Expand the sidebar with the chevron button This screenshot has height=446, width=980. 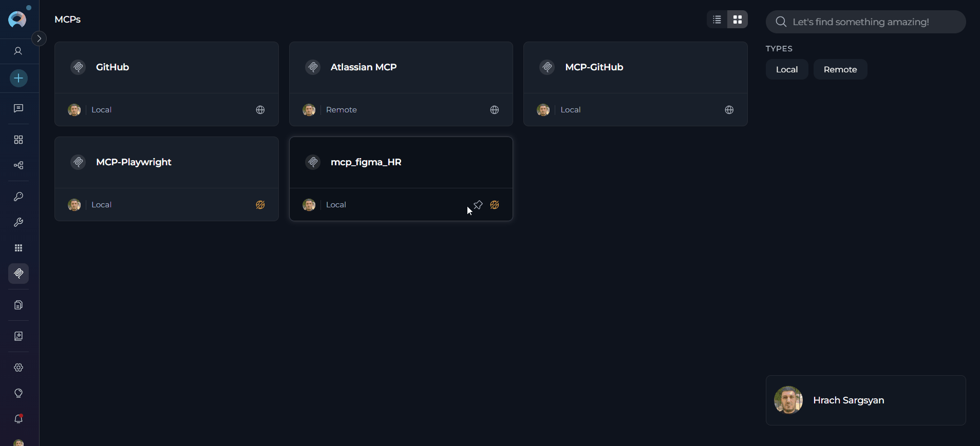click(x=39, y=38)
